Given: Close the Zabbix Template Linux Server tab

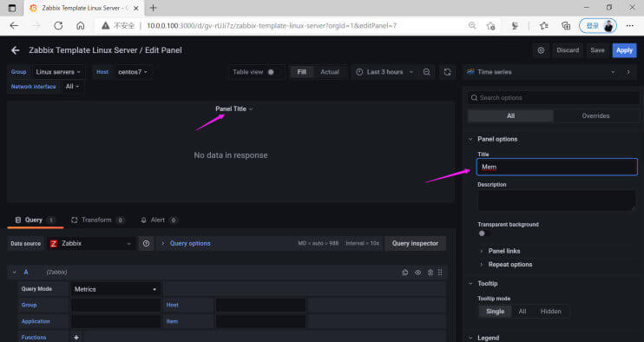Looking at the screenshot, I should tap(136, 8).
